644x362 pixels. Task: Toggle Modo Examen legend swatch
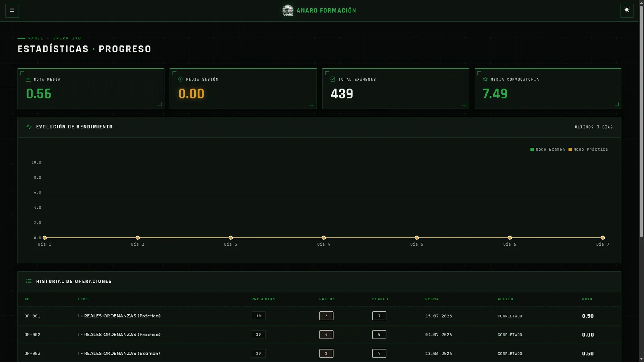click(532, 150)
